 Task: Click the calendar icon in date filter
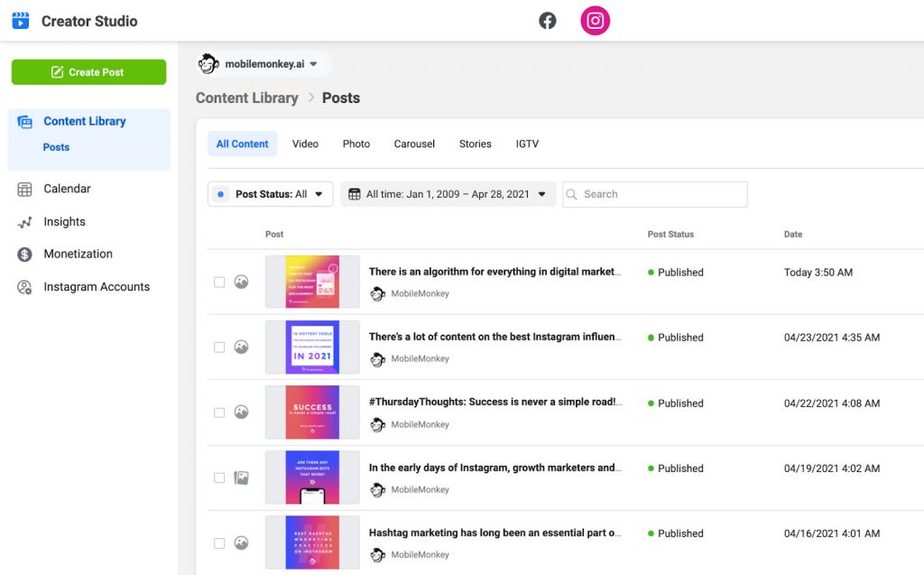tap(354, 194)
